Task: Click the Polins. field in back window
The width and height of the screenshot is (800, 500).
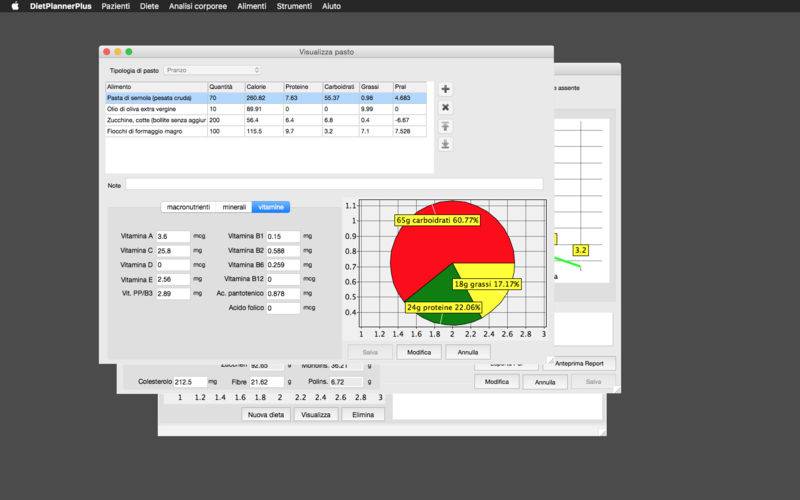Action: click(x=346, y=382)
